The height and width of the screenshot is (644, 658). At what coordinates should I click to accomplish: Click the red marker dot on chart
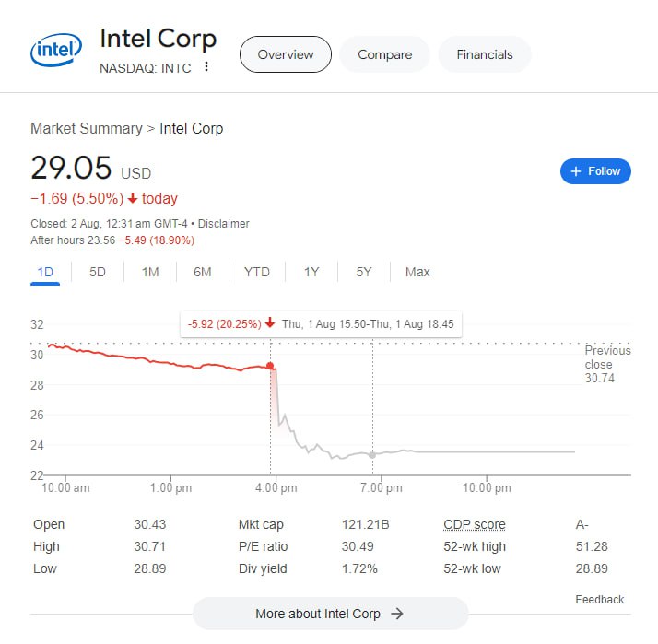270,366
